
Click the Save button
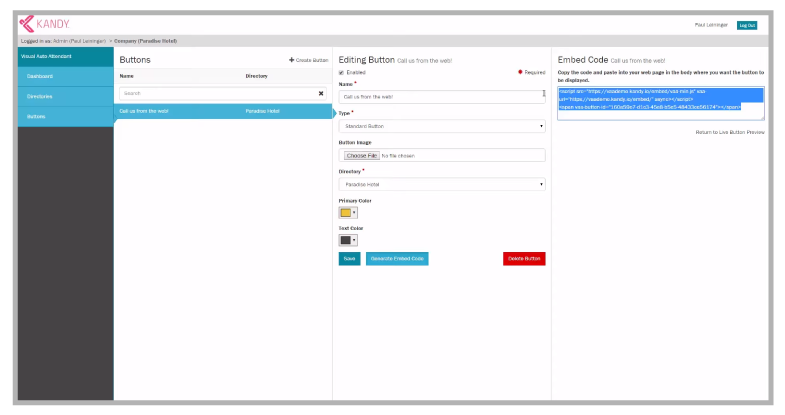[x=349, y=259]
